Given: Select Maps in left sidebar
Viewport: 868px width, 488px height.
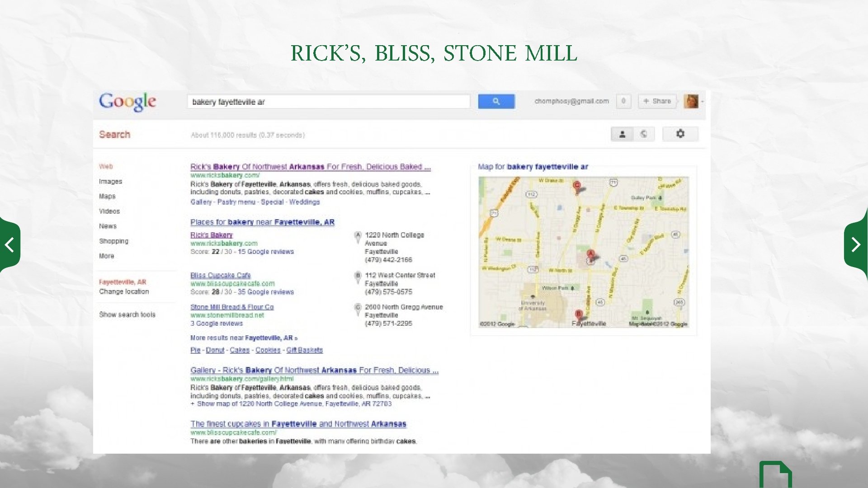Looking at the screenshot, I should [x=107, y=196].
